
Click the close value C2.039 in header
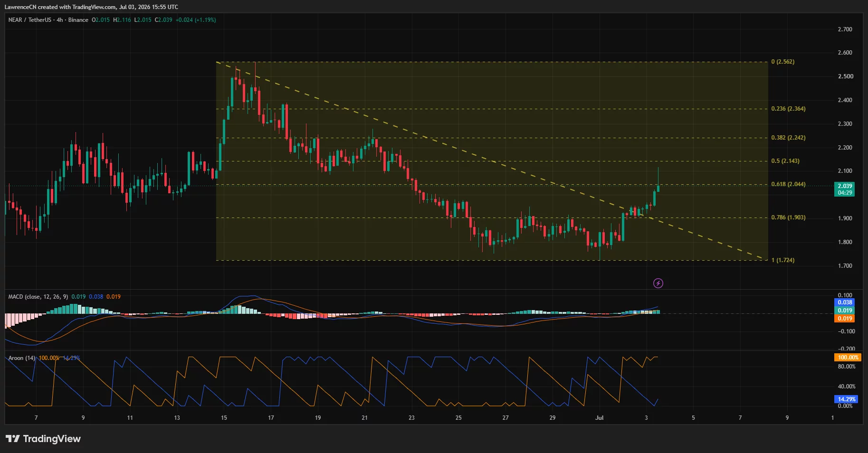coord(163,20)
